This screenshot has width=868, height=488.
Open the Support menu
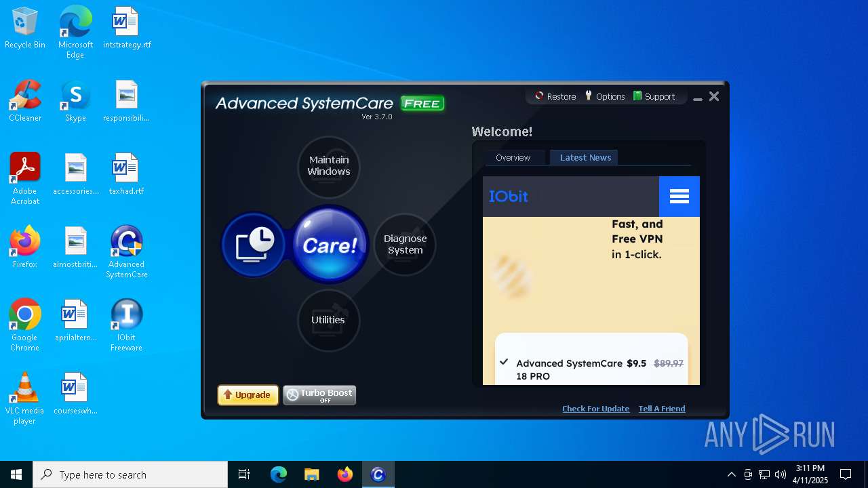pos(654,96)
